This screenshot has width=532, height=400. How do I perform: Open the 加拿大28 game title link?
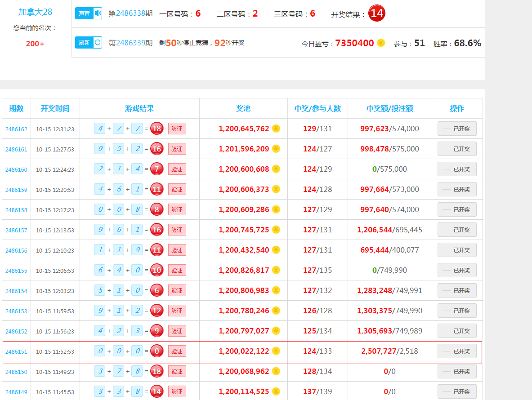pos(35,12)
